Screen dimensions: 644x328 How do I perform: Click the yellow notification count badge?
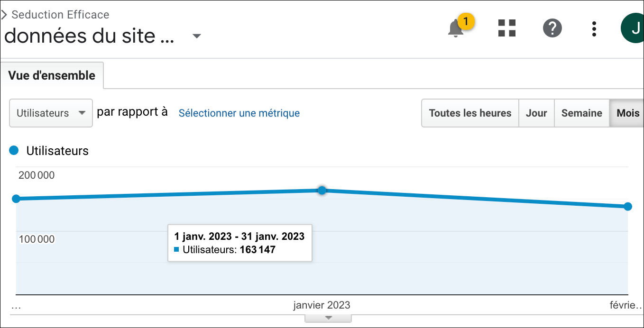(466, 21)
